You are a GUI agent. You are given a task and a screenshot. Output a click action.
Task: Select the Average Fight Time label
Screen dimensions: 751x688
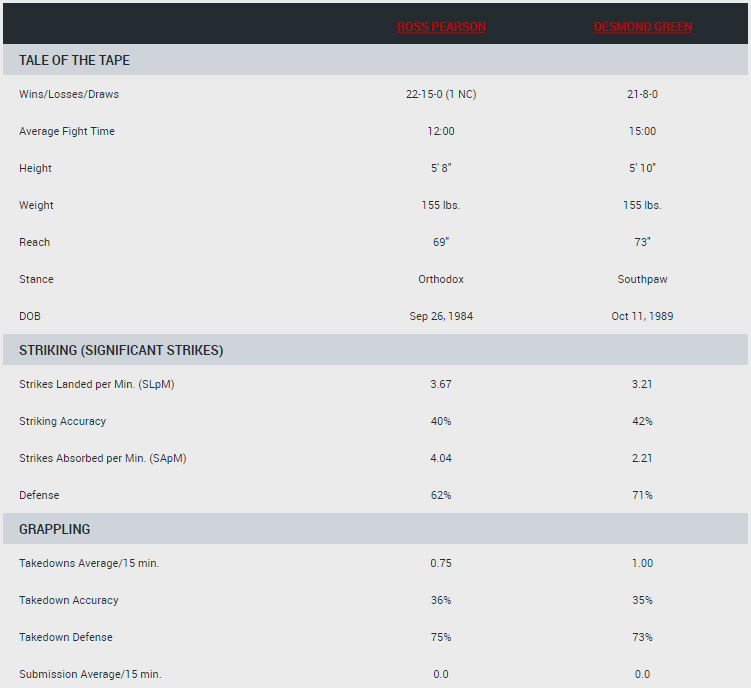point(67,131)
